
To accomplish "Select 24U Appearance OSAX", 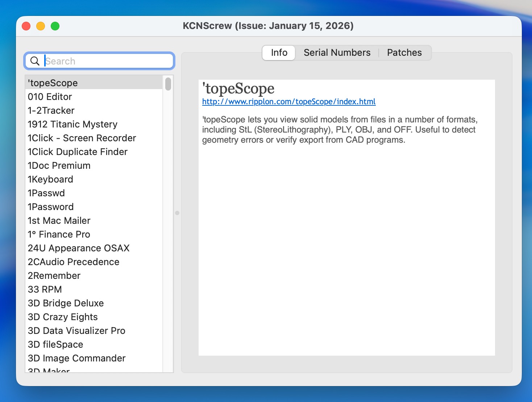I will click(79, 248).
